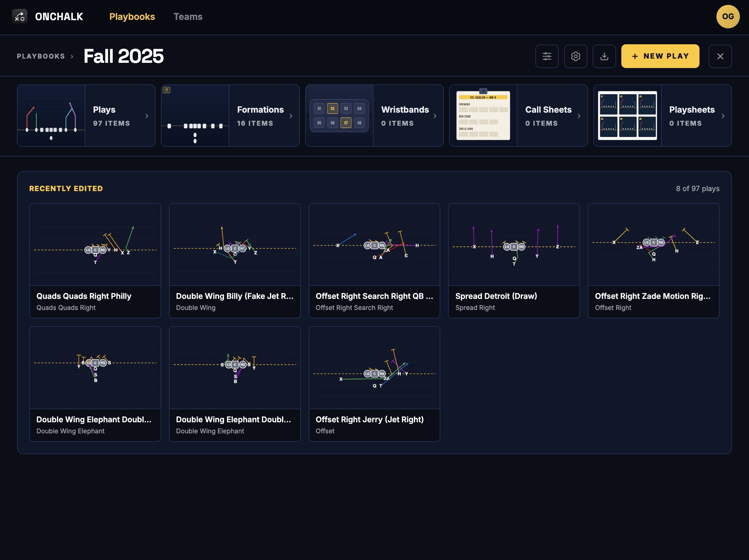
Task: Click the Playsheets grid thumbnail
Action: 628,116
